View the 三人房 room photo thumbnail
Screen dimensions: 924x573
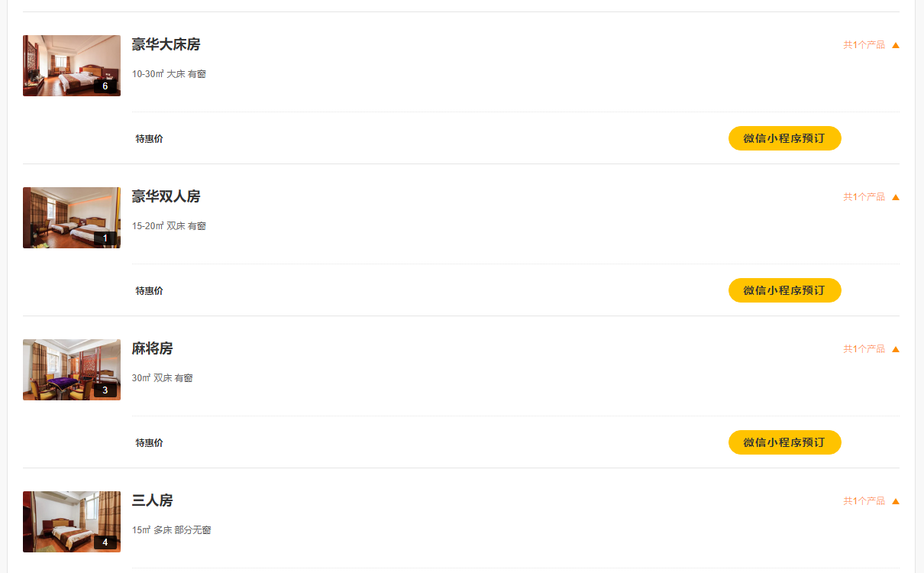tap(71, 521)
